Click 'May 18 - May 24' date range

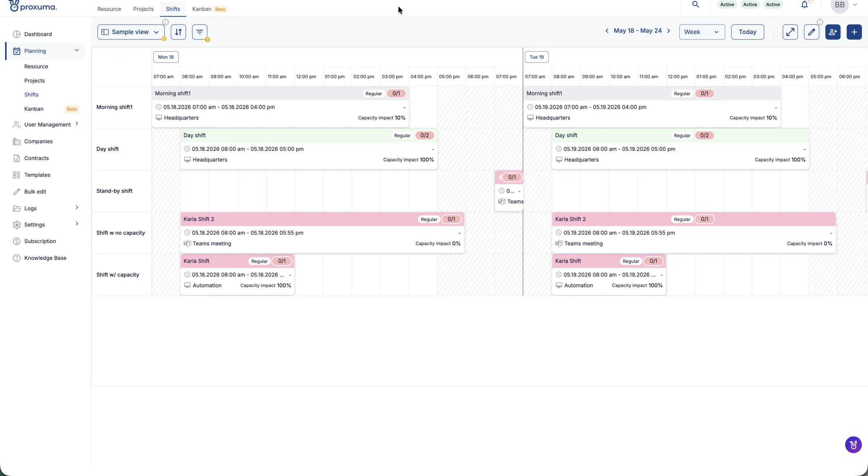tap(638, 31)
